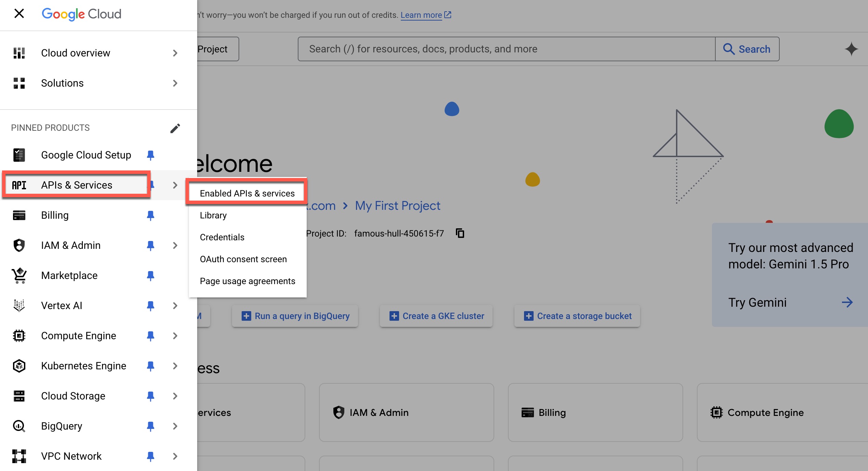This screenshot has width=868, height=471.
Task: Click the Kubernetes Engine hexagon icon
Action: tap(19, 366)
